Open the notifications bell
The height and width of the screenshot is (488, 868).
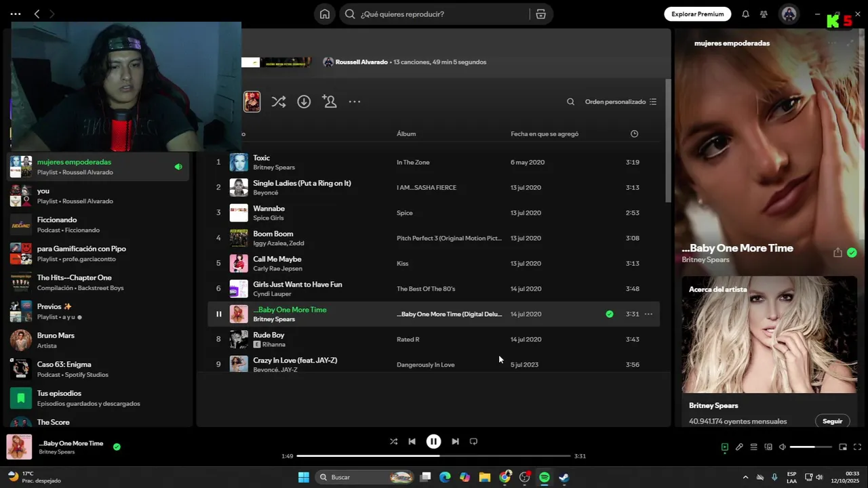[745, 14]
